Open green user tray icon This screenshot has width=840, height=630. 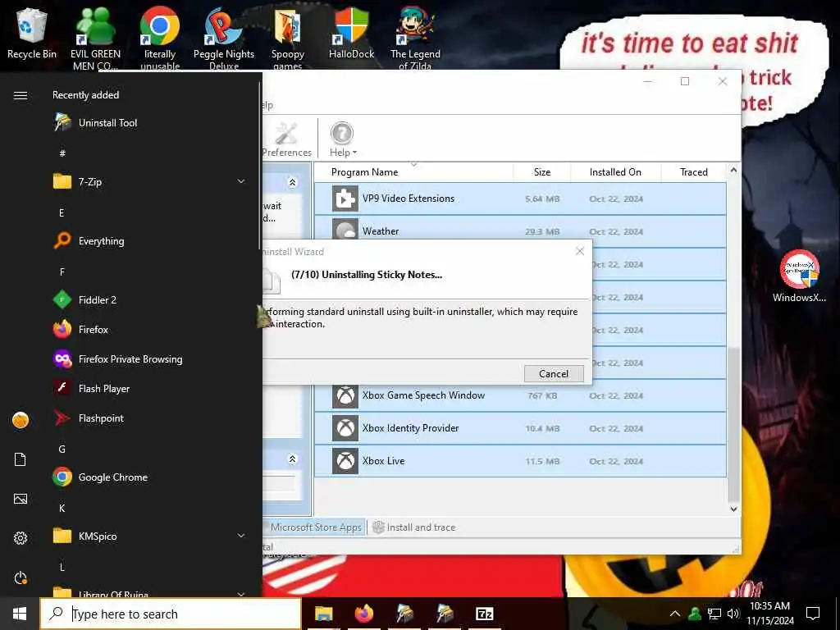pos(695,614)
